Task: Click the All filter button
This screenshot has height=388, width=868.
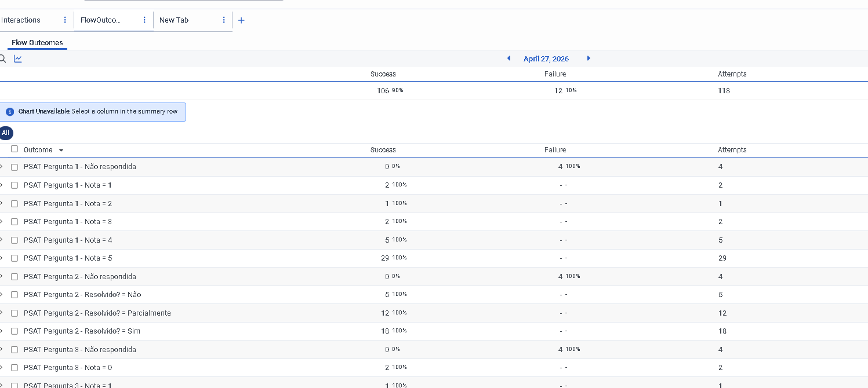Action: (6, 133)
